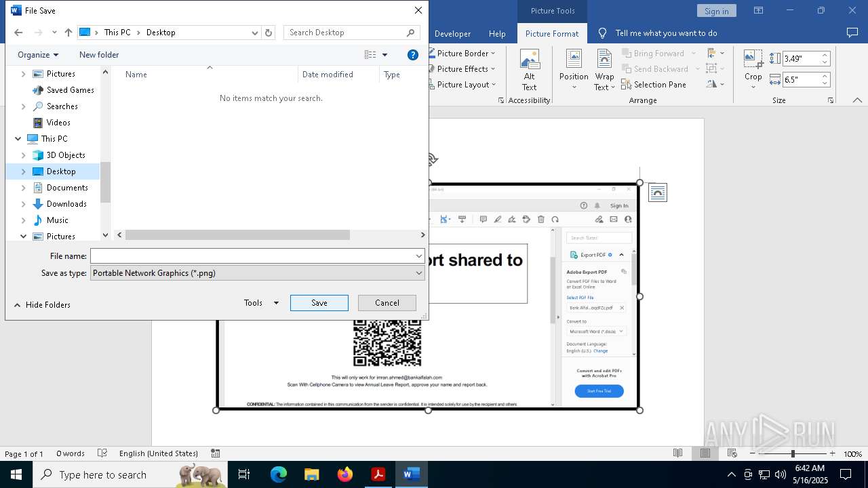This screenshot has width=868, height=488.
Task: Click inside the File name field
Action: tap(252, 256)
